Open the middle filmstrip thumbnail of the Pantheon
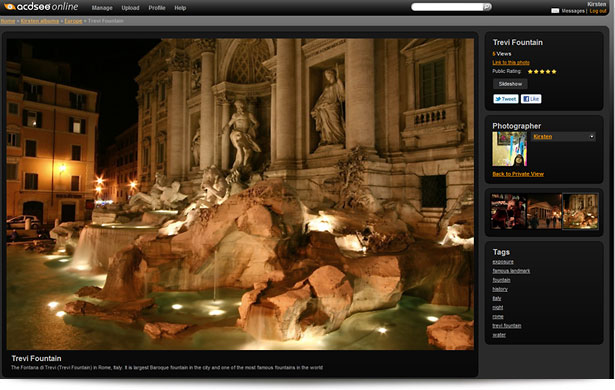The image size is (615, 390). click(544, 211)
